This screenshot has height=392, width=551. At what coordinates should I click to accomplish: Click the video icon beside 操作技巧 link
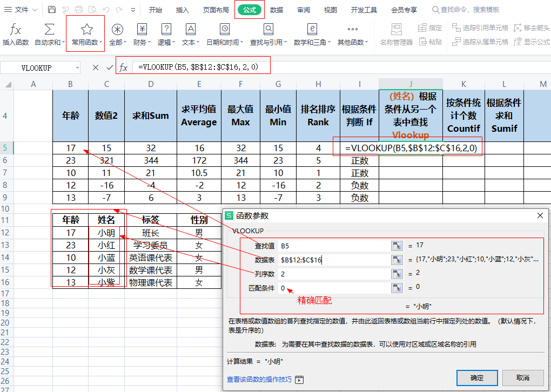coord(299,380)
